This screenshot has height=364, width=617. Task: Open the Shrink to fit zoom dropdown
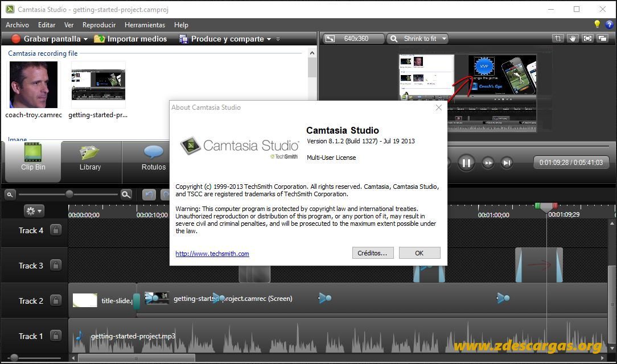click(418, 39)
